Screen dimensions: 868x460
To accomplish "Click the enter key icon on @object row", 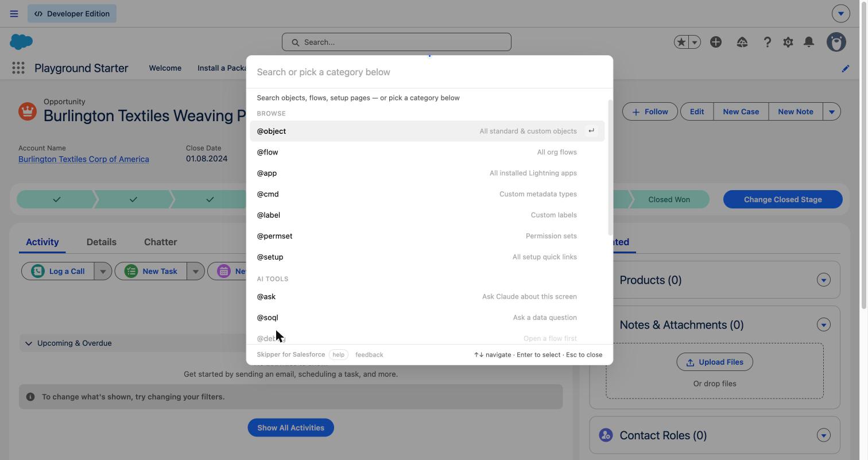I will coord(591,131).
